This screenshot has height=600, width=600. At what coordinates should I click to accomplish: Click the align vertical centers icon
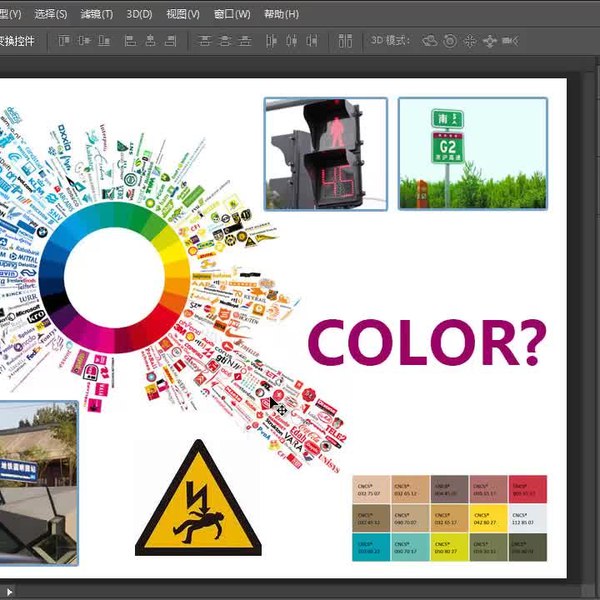click(x=84, y=41)
